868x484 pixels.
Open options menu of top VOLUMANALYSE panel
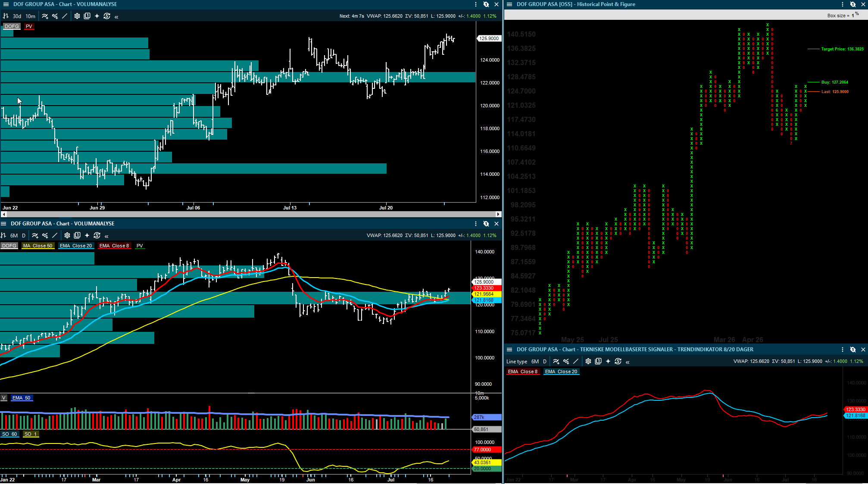pos(476,4)
